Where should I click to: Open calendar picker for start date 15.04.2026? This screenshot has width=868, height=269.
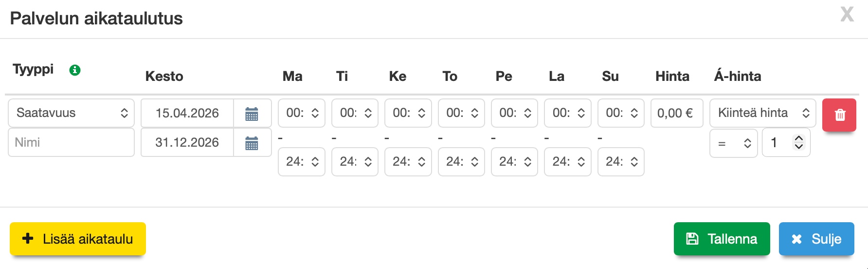(252, 114)
